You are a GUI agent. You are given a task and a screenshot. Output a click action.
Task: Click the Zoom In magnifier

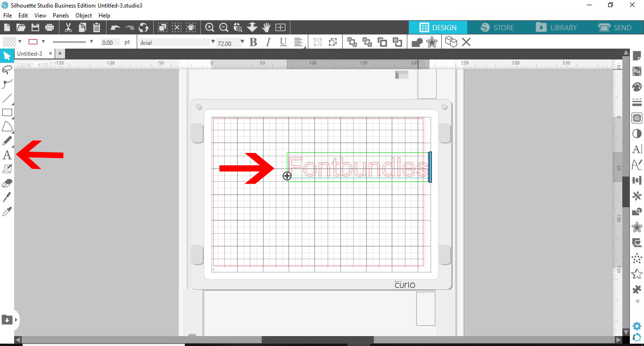pos(210,27)
